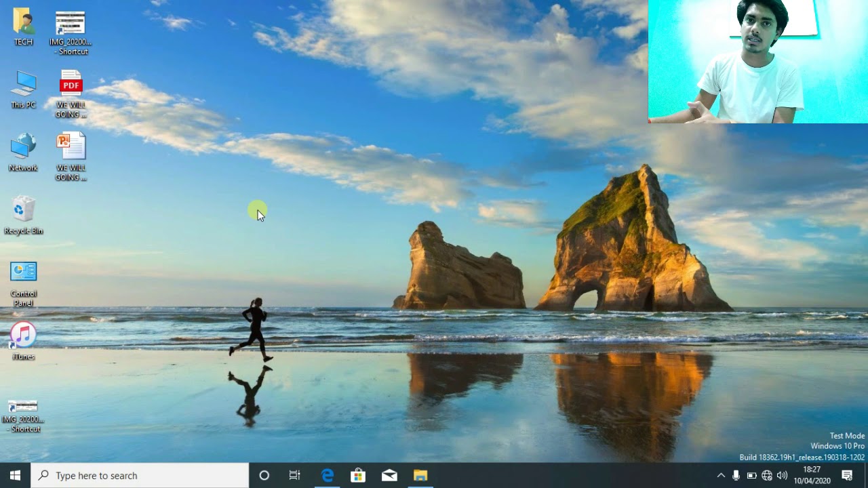The width and height of the screenshot is (868, 488).
Task: Open Microsoft Store from the taskbar
Action: tap(358, 476)
